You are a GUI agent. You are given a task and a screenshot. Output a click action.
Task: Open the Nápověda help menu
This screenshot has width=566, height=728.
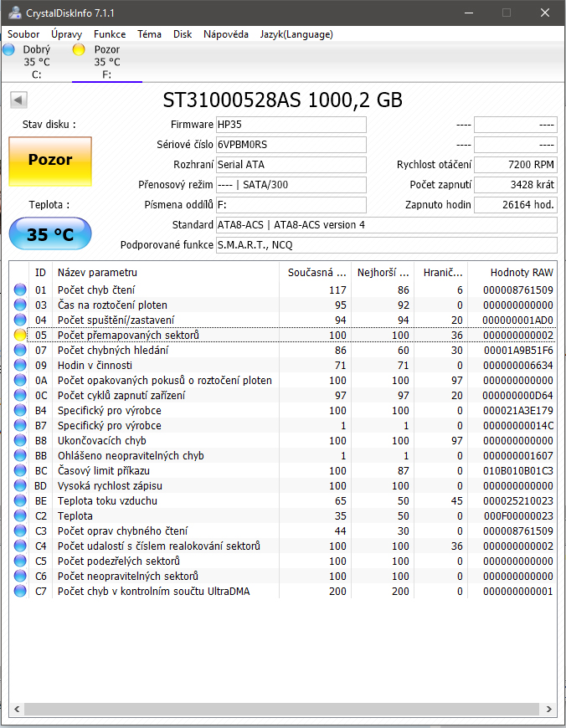click(225, 34)
